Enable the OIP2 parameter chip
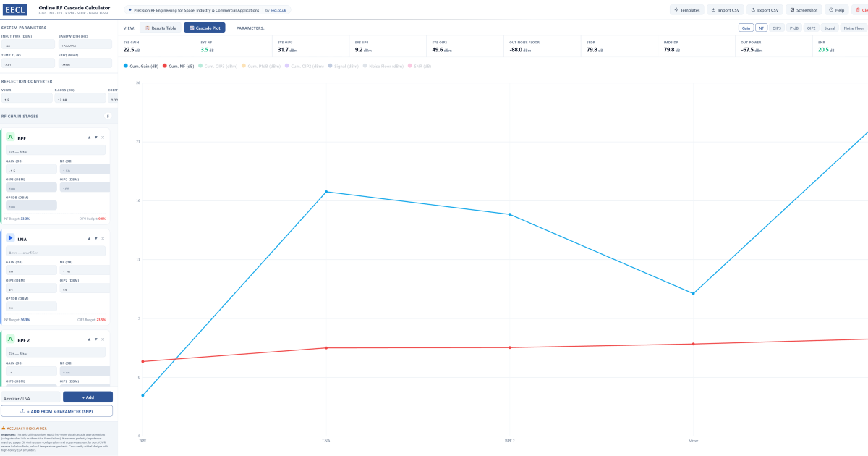This screenshot has height=456, width=868. pos(812,28)
